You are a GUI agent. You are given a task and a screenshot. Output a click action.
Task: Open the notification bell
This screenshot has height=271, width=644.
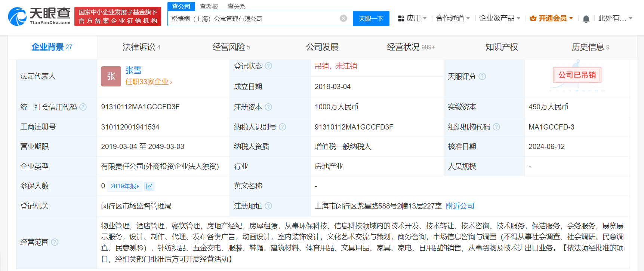(586, 19)
